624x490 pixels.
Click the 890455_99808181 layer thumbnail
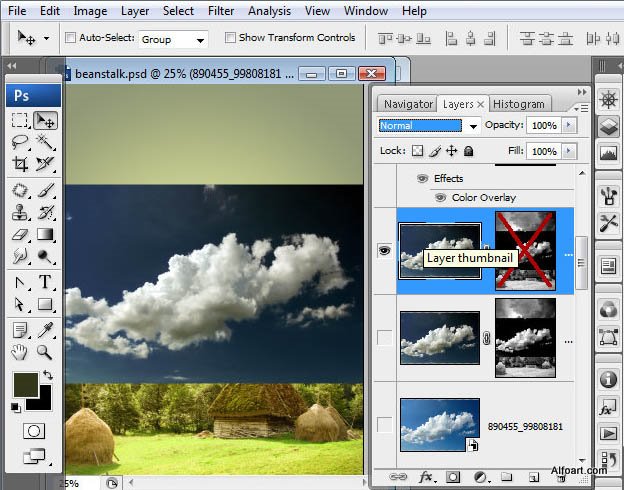coord(439,424)
